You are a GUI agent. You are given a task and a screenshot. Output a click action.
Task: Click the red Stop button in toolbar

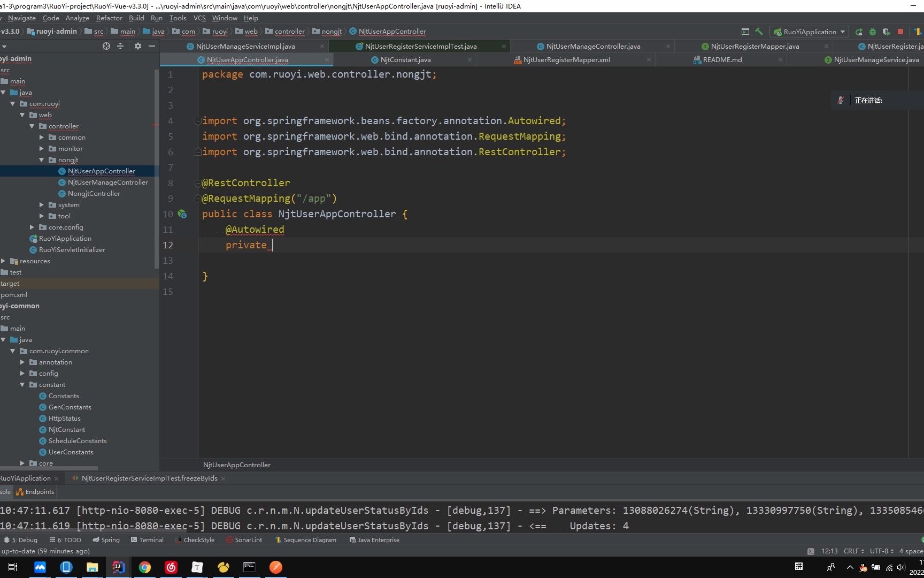click(x=900, y=32)
